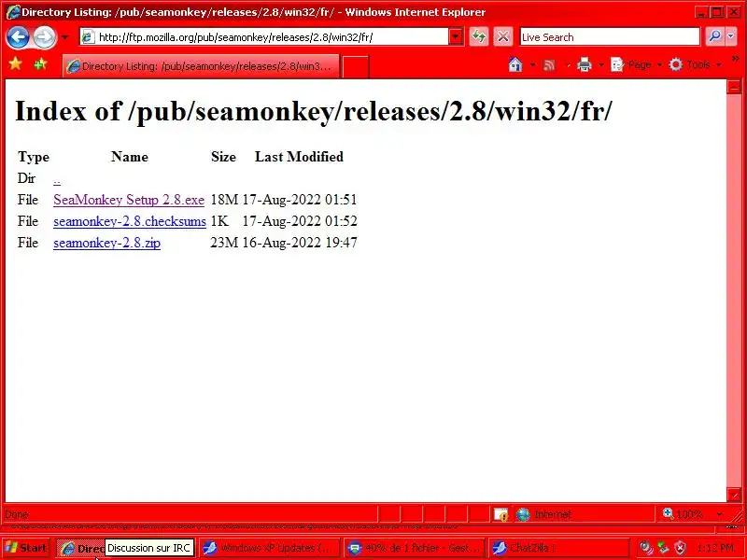Click the '23M' size of the zip file
The width and height of the screenshot is (747, 560).
tap(224, 243)
